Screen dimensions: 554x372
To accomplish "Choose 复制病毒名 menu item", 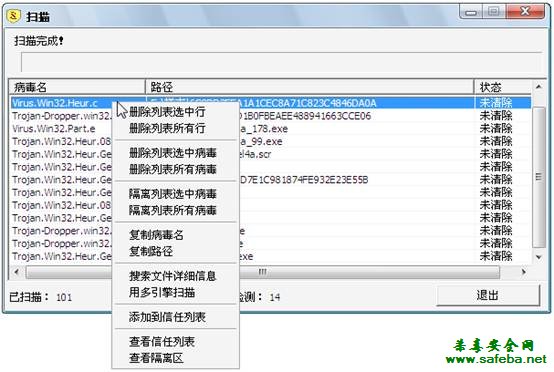I will [156, 235].
